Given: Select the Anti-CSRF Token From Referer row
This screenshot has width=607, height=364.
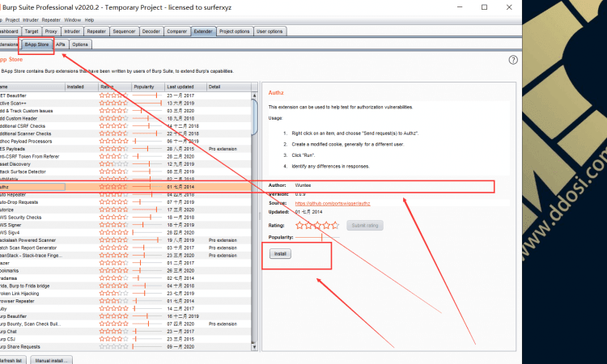Looking at the screenshot, I should [125, 156].
